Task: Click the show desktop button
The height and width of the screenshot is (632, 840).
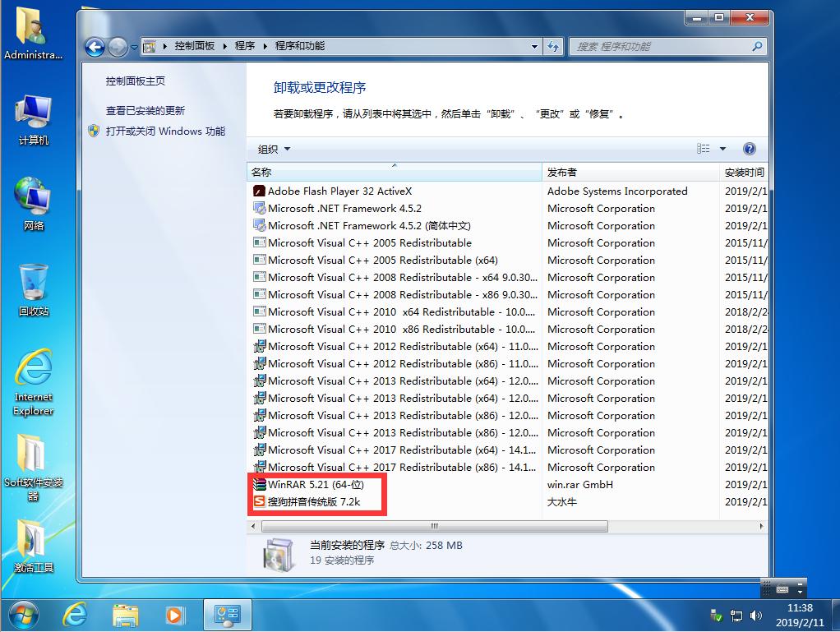Action: click(x=834, y=615)
